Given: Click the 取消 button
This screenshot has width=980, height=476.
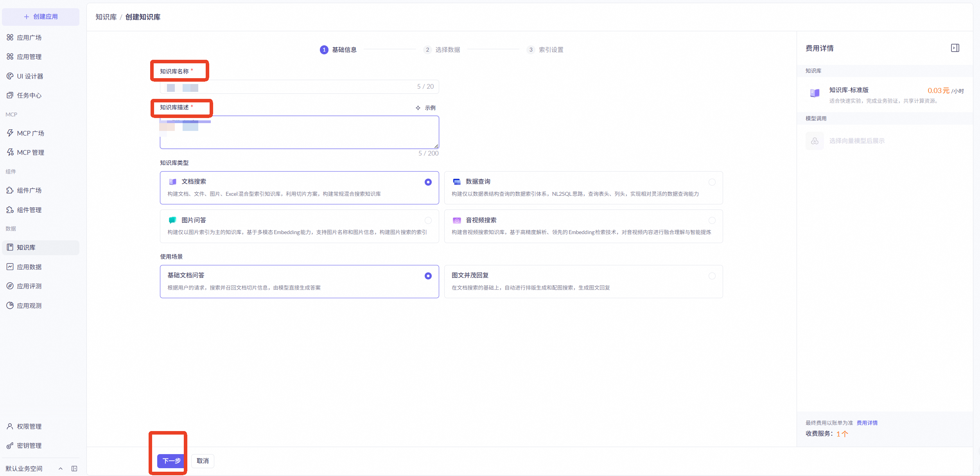Looking at the screenshot, I should (x=203, y=461).
